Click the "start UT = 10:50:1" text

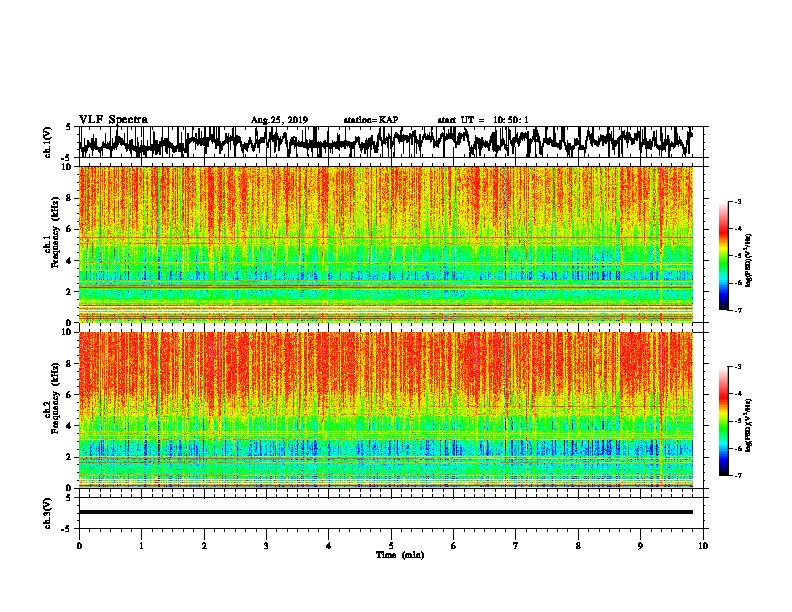(483, 120)
